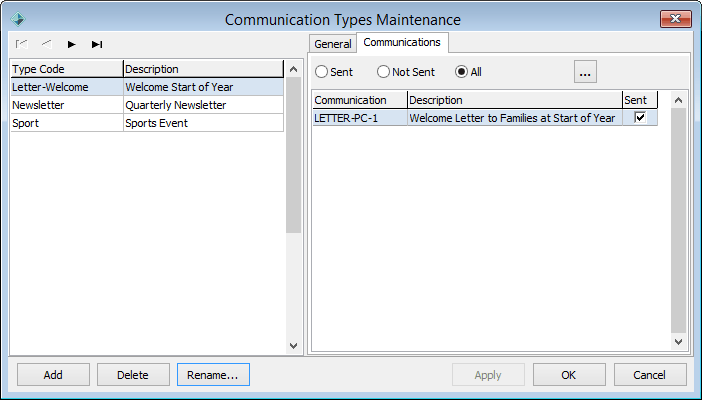Select the Not Sent radio button

point(383,72)
